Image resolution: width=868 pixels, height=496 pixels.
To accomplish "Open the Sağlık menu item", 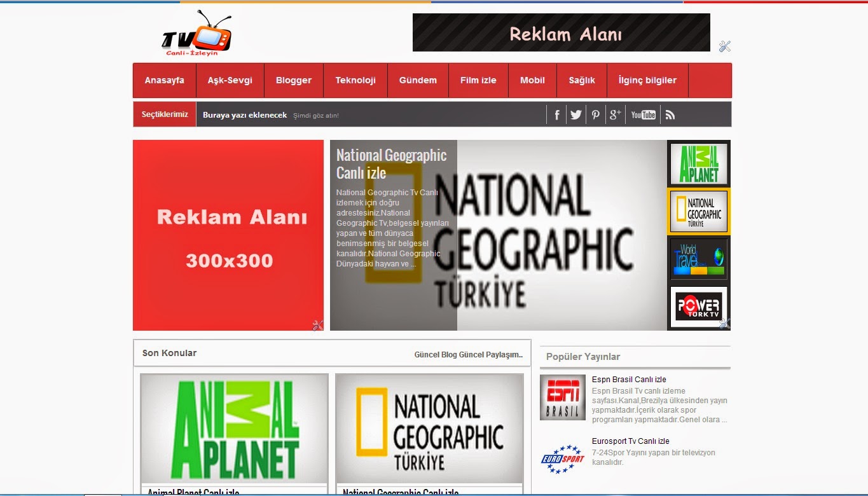I will [x=582, y=80].
